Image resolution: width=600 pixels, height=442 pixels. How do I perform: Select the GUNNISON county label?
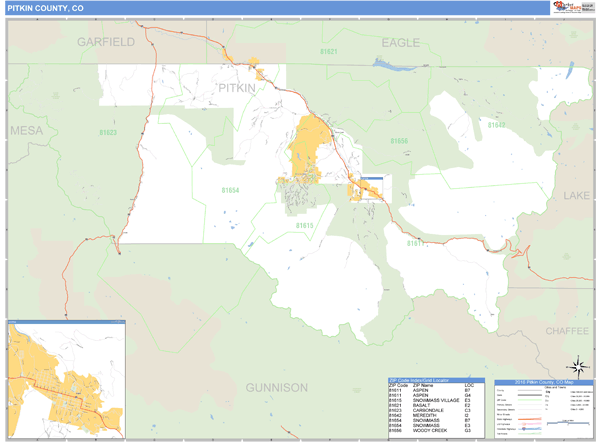tap(277, 388)
